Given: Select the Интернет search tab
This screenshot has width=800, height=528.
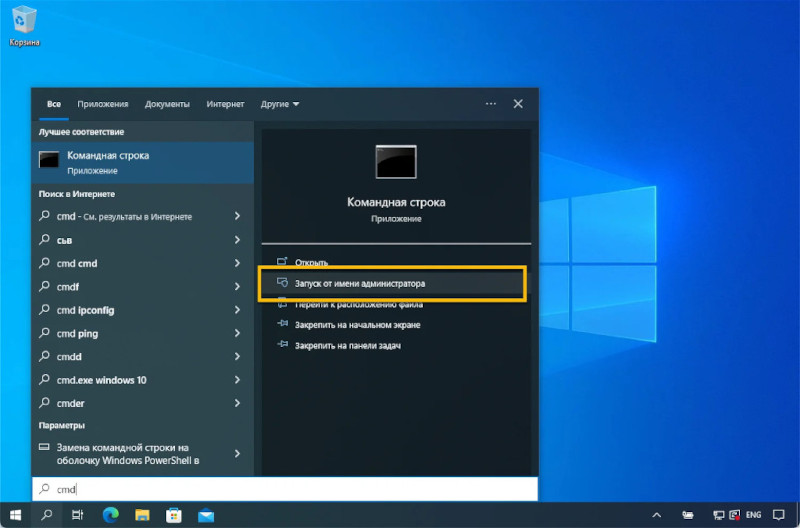Looking at the screenshot, I should (225, 104).
